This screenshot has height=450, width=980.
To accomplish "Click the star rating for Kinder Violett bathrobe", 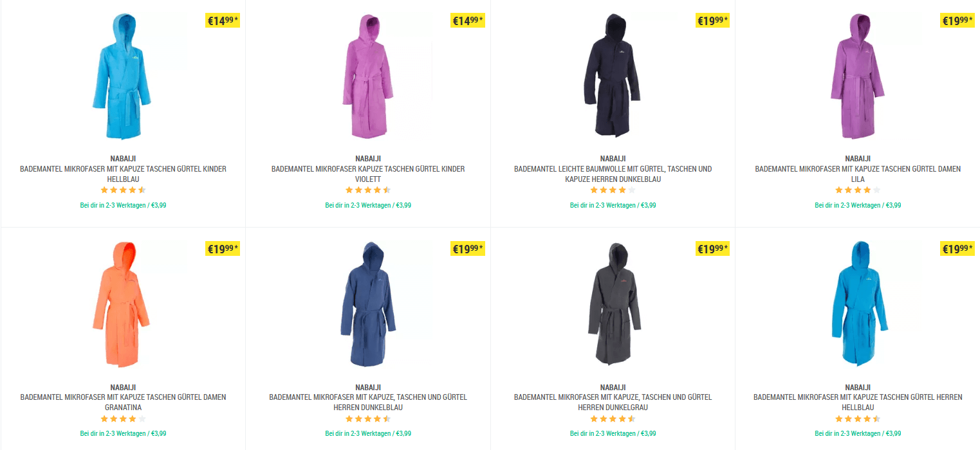I will [368, 190].
